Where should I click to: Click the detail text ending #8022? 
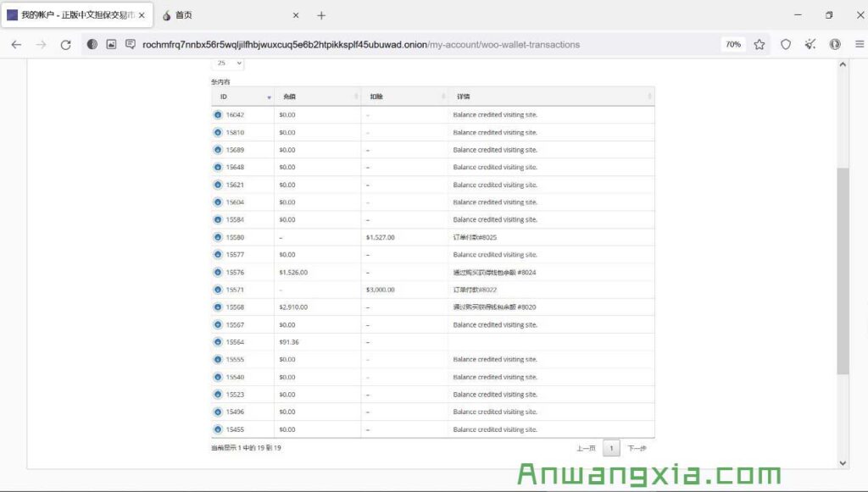[x=475, y=290]
